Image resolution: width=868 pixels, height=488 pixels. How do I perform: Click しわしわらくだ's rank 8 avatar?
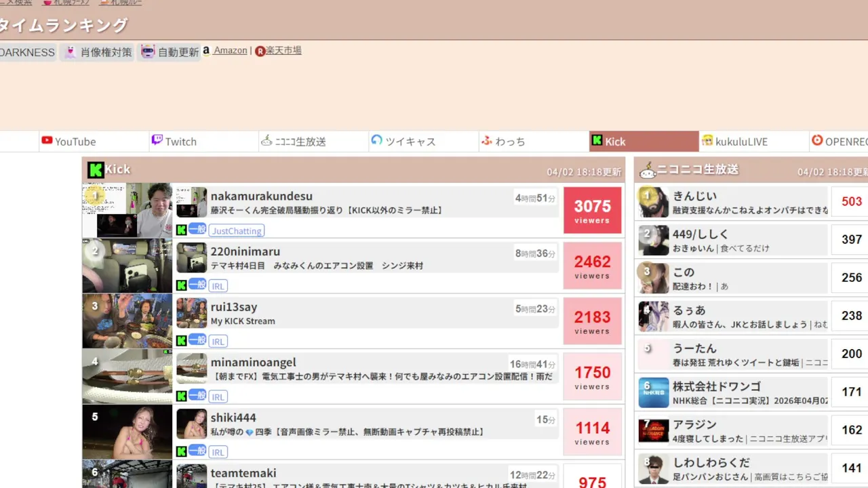654,468
